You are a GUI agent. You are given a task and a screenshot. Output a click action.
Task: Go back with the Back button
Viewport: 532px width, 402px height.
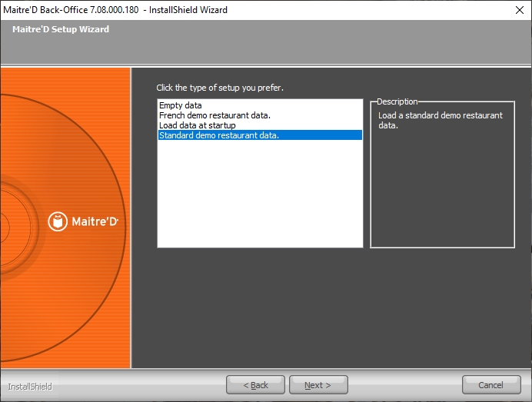(x=255, y=384)
